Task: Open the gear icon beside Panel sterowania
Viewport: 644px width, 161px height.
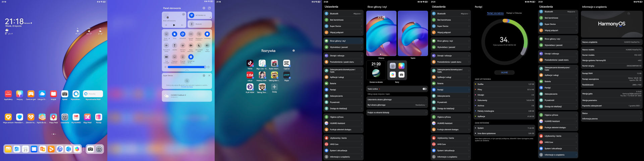Action: click(x=204, y=8)
